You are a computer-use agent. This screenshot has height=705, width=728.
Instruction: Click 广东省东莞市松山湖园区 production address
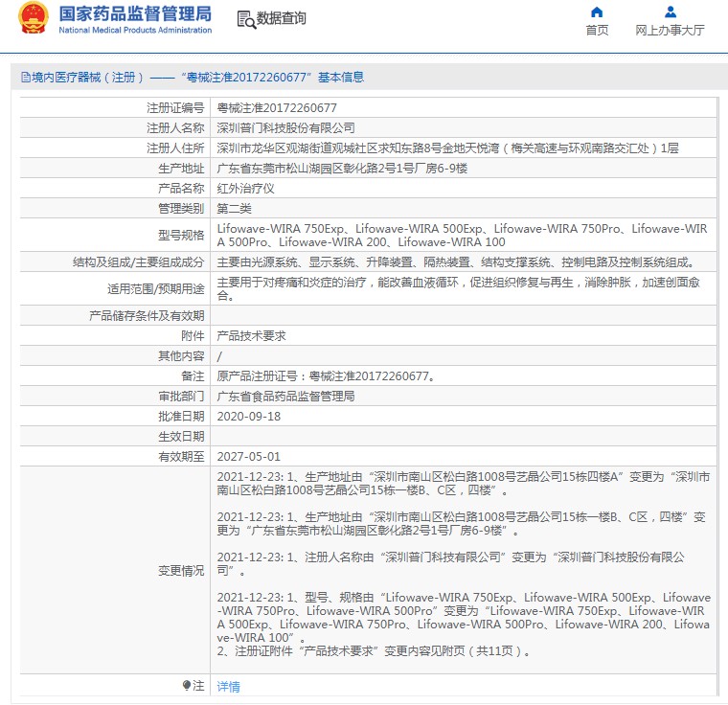342,169
